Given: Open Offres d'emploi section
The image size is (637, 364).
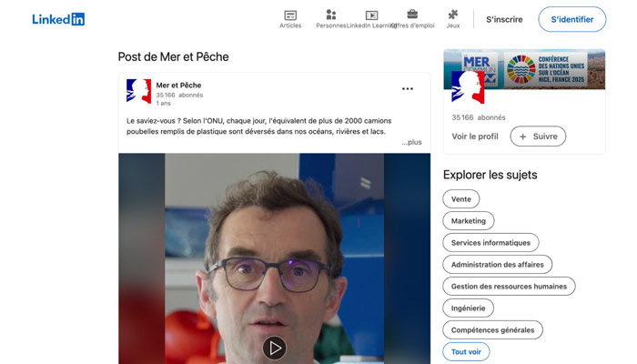Looking at the screenshot, I should tap(412, 19).
